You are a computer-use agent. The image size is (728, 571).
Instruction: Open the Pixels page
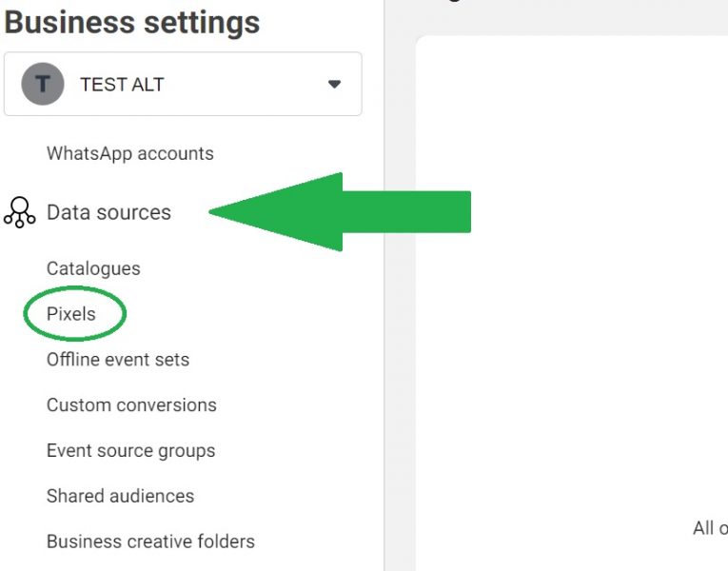[71, 314]
